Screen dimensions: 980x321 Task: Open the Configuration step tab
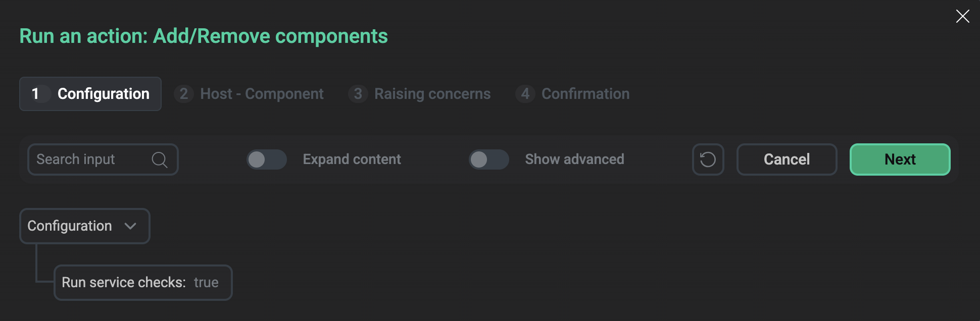pos(91,94)
